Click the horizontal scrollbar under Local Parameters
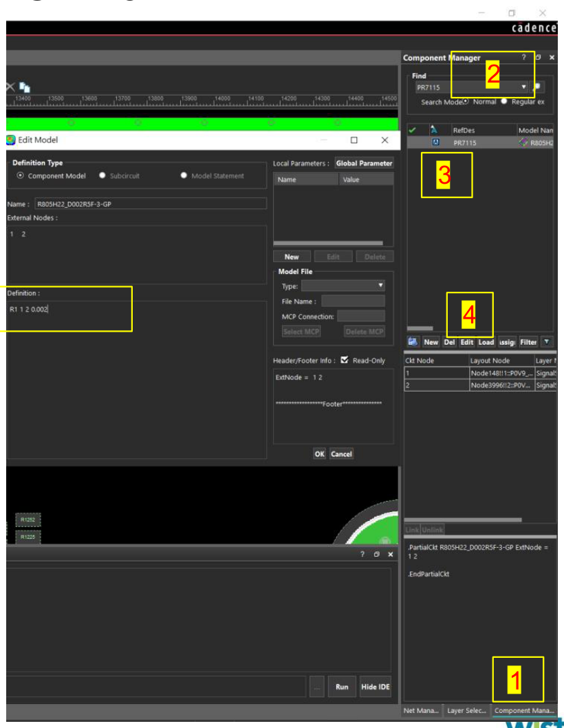564x728 pixels. [327, 243]
